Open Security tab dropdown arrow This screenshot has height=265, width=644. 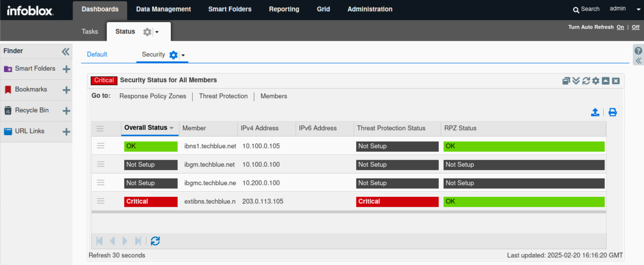[x=183, y=55]
